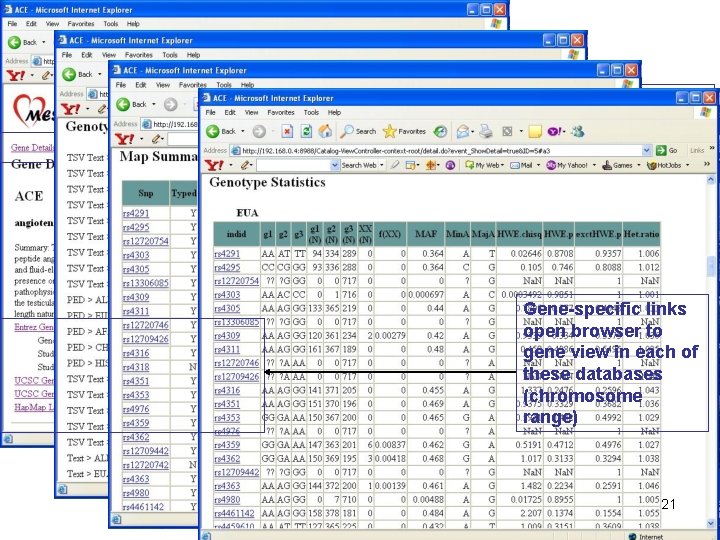
Task: Open the Yahoo search box dropdown arrow
Action: point(335,165)
